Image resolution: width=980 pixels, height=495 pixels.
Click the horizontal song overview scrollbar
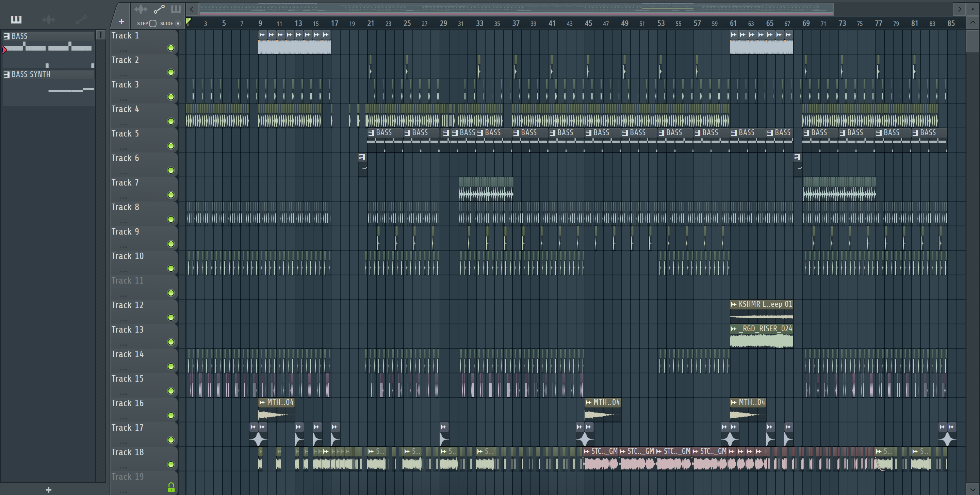[x=517, y=9]
